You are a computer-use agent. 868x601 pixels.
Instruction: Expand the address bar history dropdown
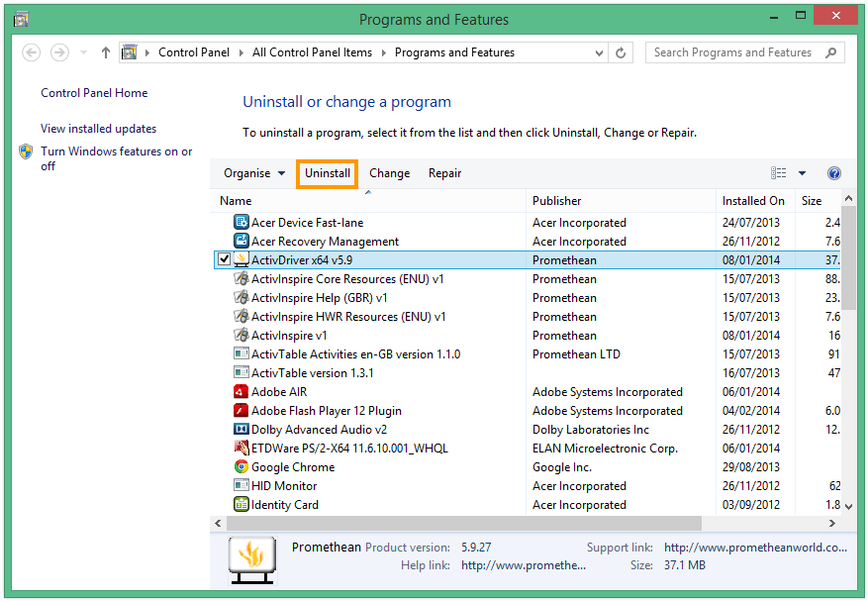[599, 53]
